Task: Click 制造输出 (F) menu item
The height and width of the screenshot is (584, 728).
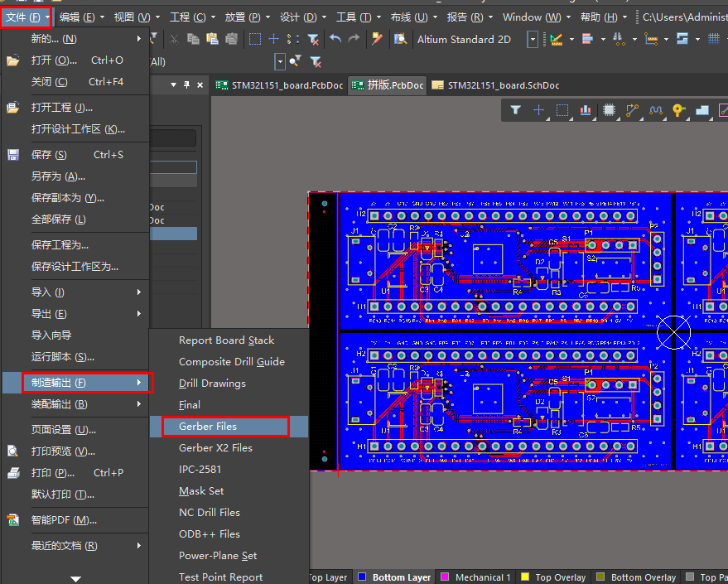Action: click(76, 383)
